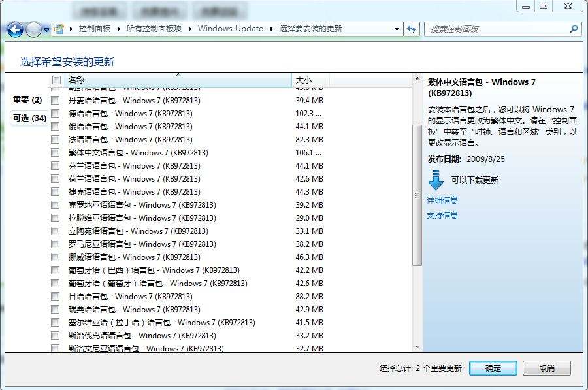Minimize the Windows Update window

point(526,6)
